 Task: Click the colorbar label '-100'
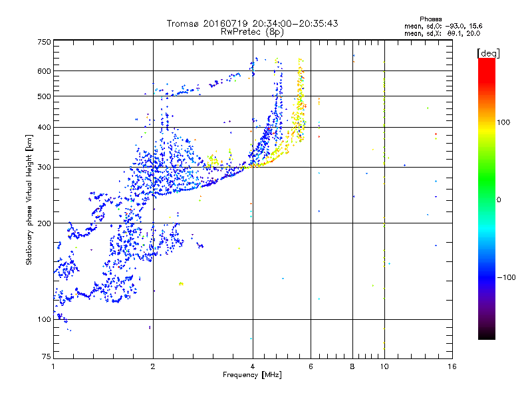(x=506, y=277)
